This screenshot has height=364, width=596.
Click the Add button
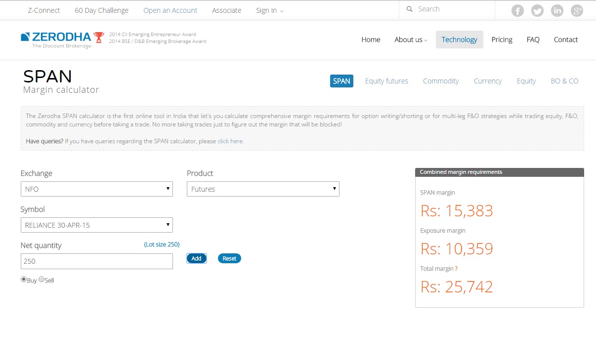[x=196, y=258]
